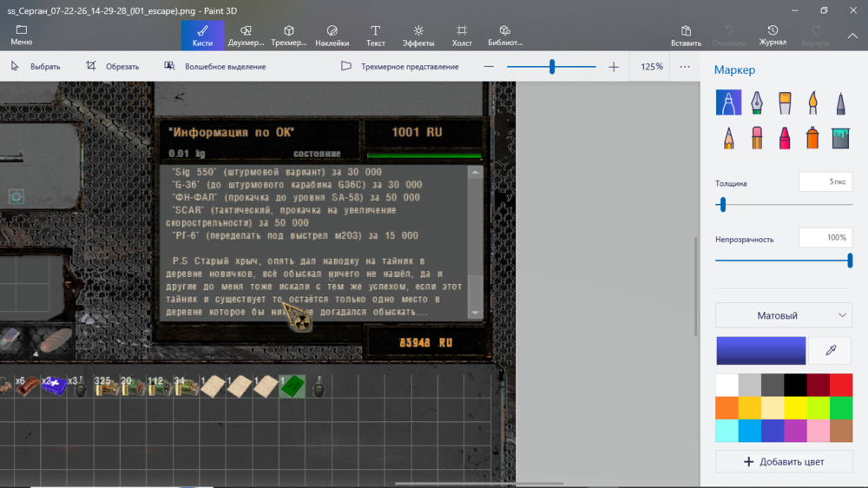Select the Eraser tool
Image resolution: width=868 pixels, height=488 pixels.
[x=756, y=137]
